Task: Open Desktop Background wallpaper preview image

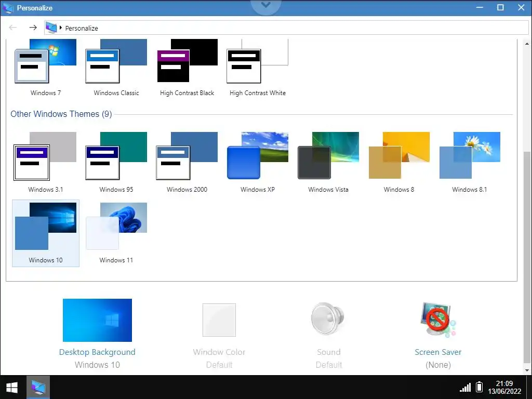Action: click(x=97, y=320)
